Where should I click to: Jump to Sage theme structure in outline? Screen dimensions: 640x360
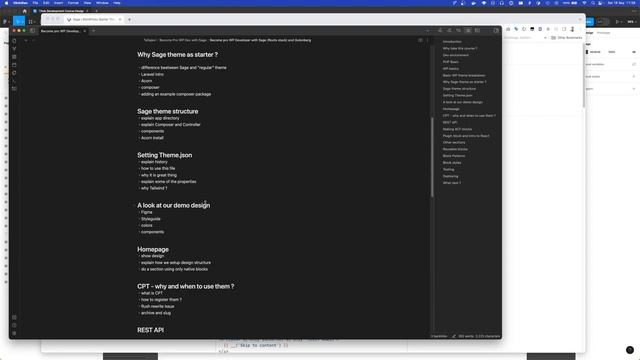point(459,89)
